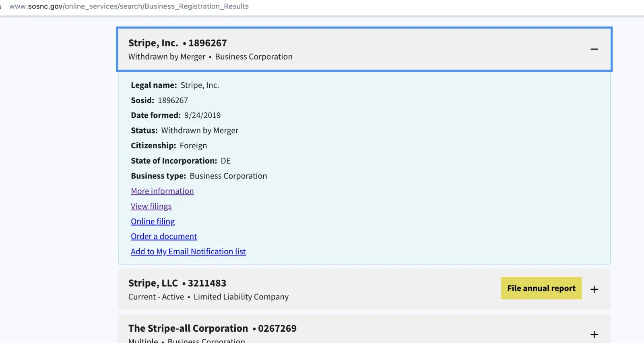Click the File annual report button
644x343 pixels.
(x=541, y=288)
